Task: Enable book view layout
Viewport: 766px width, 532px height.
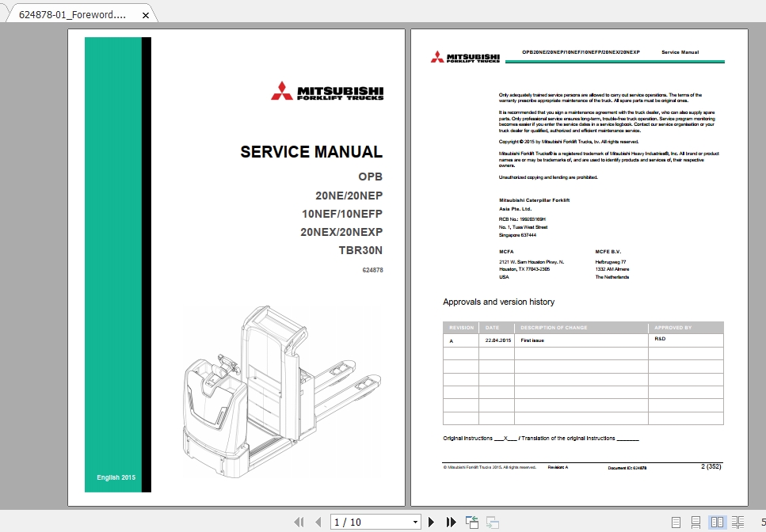Action: (x=737, y=522)
